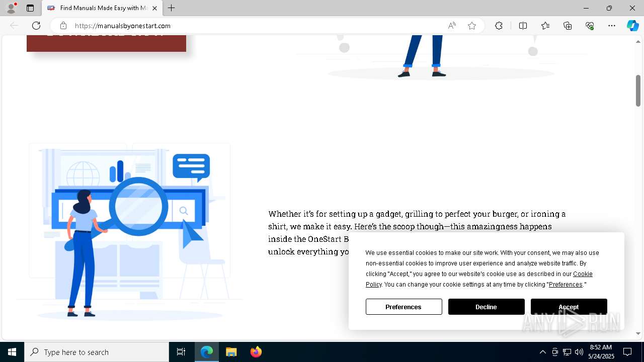Click the Preferences button in cookie banner
The width and height of the screenshot is (644, 362).
coord(404,307)
